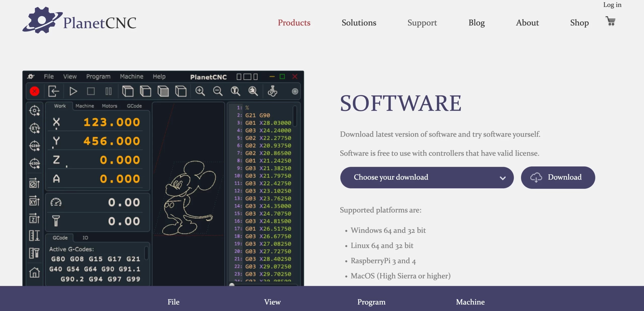Image resolution: width=644 pixels, height=311 pixels.
Task: Stop the running program
Action: [x=91, y=91]
